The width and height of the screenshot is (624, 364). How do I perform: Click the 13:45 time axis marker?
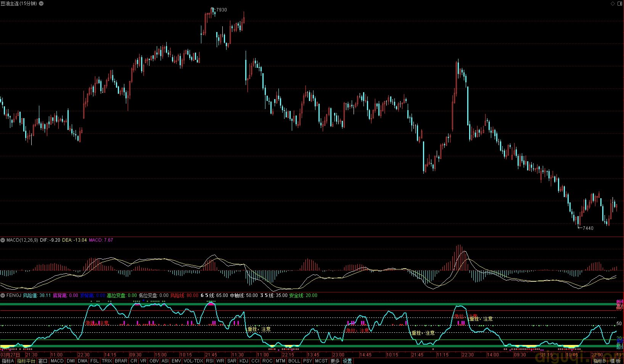(313, 355)
